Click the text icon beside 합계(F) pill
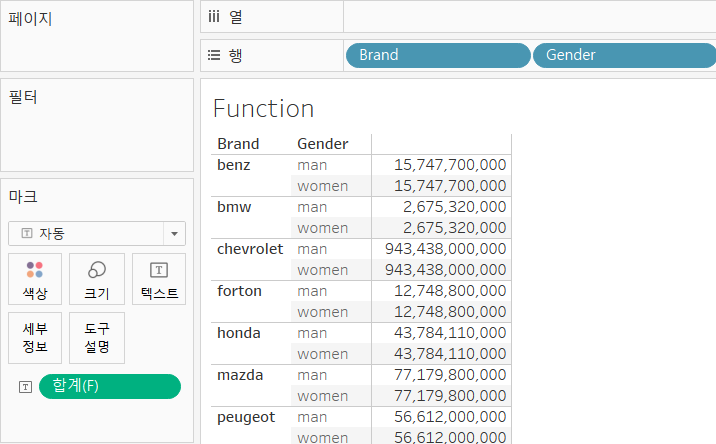The height and width of the screenshot is (444, 716). pos(25,387)
